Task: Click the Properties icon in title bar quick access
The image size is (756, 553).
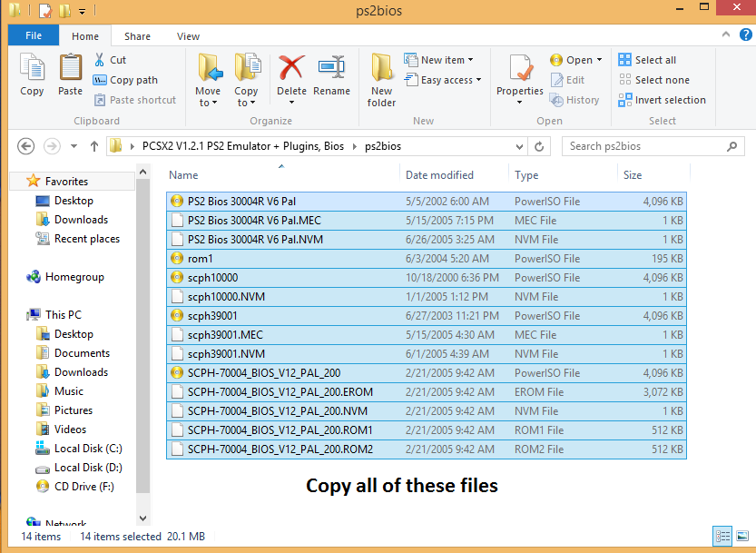Action: [x=44, y=10]
